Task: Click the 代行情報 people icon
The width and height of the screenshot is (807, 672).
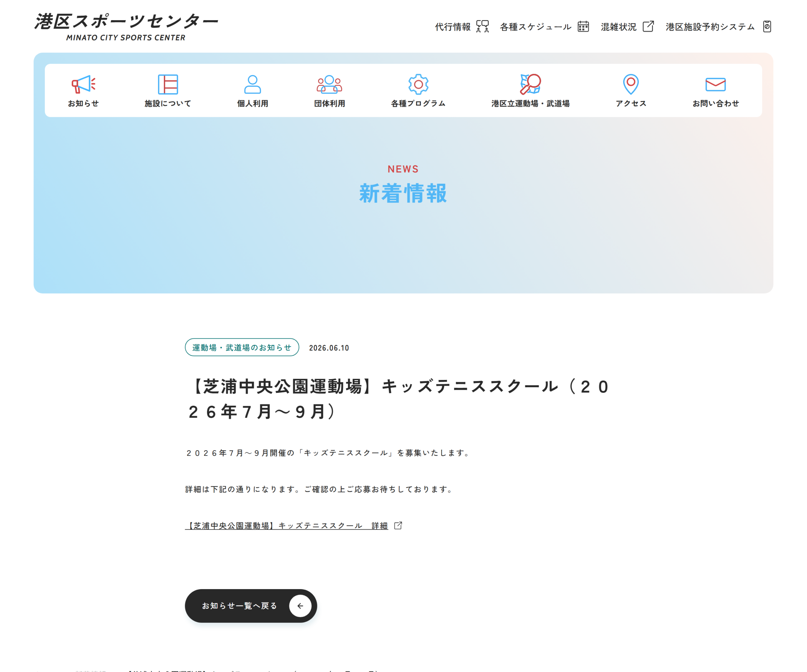Action: [482, 26]
